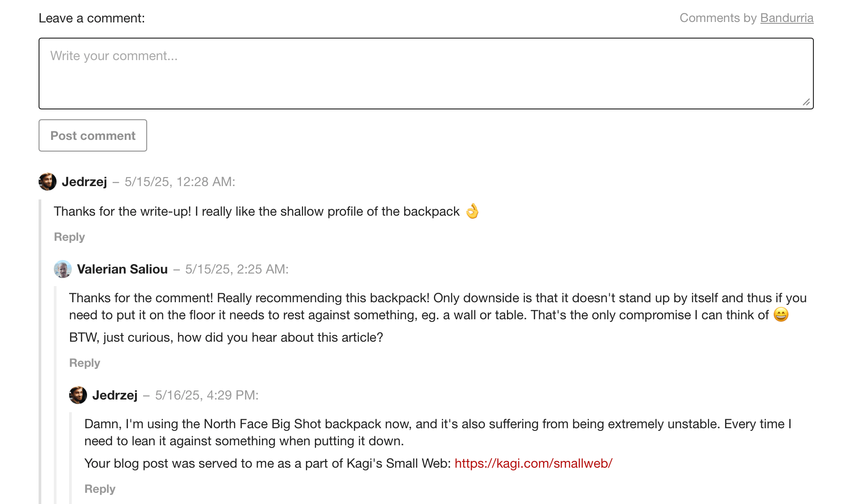Click the 5/15/25, 12:28 AM timestamp
Screen dimensions: 856x504
[x=179, y=182]
